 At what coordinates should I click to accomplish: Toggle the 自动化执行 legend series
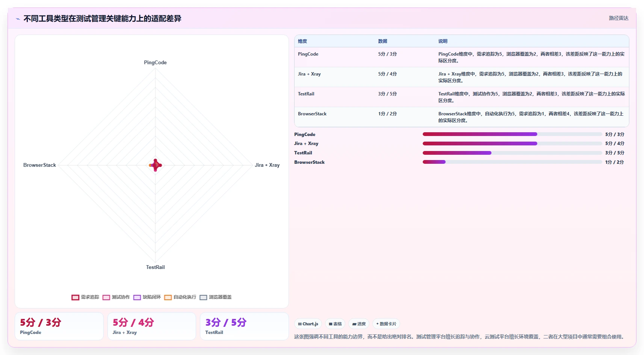(x=180, y=297)
